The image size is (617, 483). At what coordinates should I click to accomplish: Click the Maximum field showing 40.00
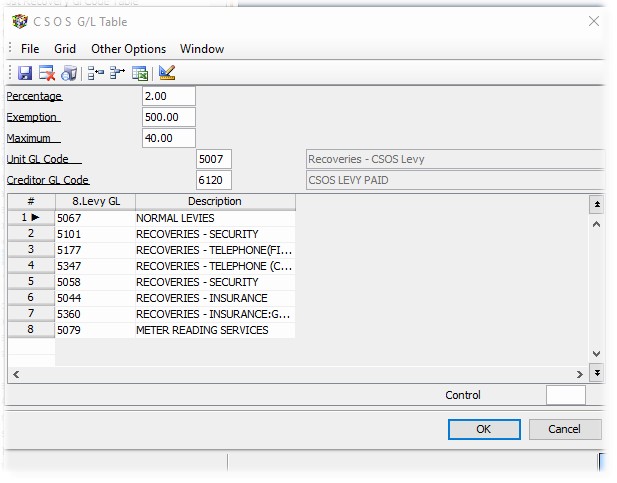pos(169,138)
